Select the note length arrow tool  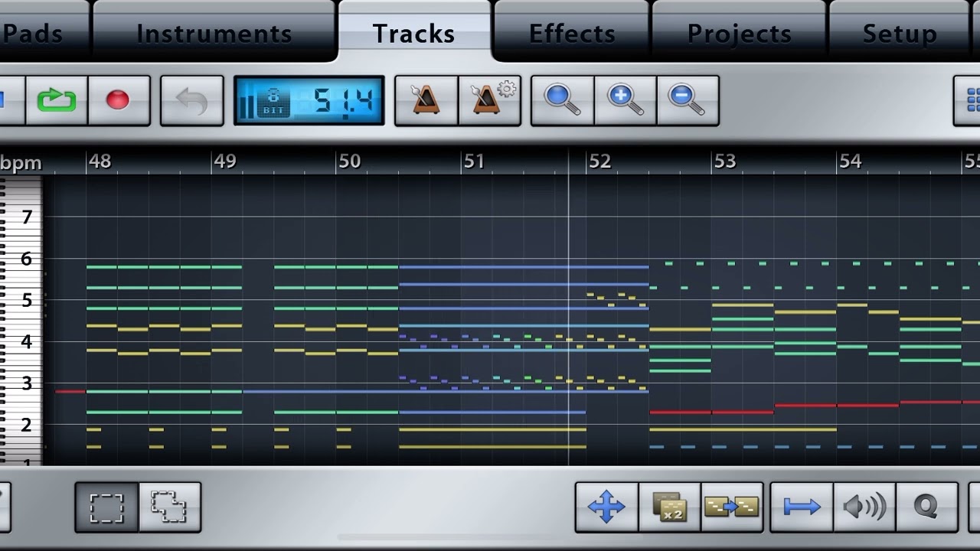[802, 507]
